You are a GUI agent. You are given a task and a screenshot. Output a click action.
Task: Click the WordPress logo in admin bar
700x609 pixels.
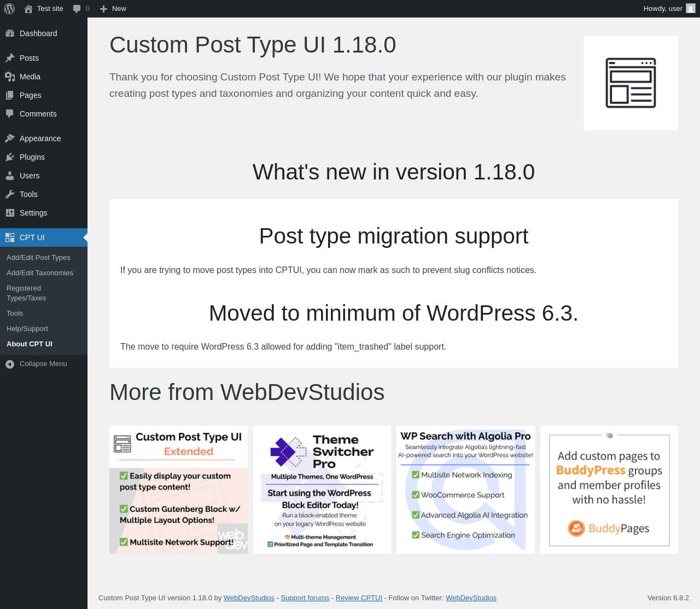click(9, 9)
